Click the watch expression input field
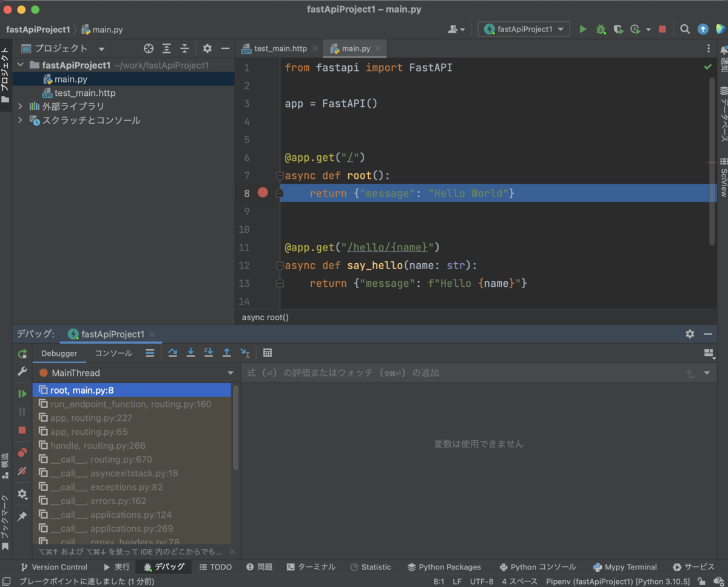 coord(462,373)
